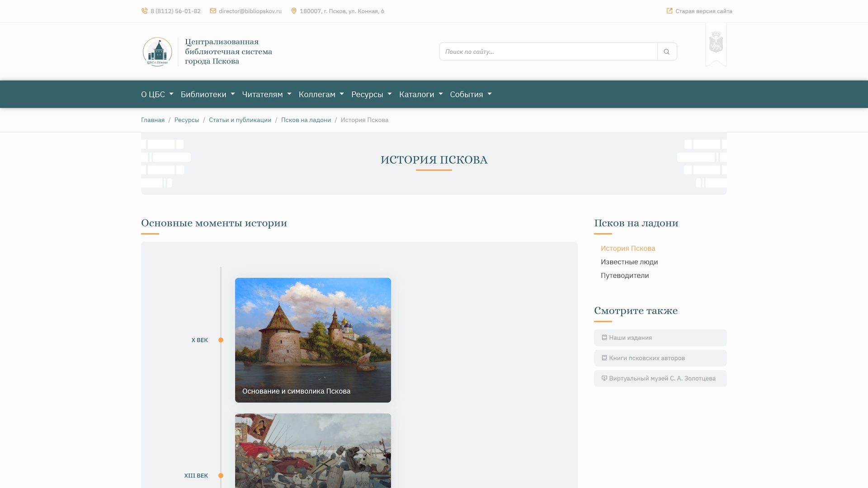The width and height of the screenshot is (868, 488).
Task: Click the location pin icon
Action: tap(294, 11)
